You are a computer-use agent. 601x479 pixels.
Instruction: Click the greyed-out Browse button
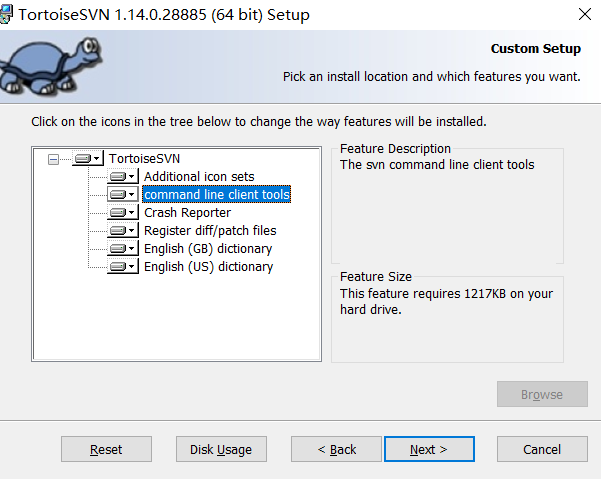click(x=542, y=394)
